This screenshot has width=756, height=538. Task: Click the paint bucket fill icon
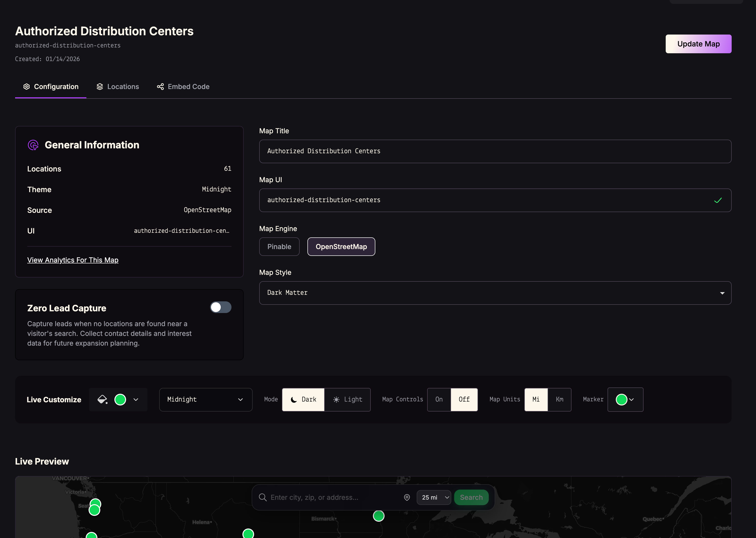(x=102, y=400)
